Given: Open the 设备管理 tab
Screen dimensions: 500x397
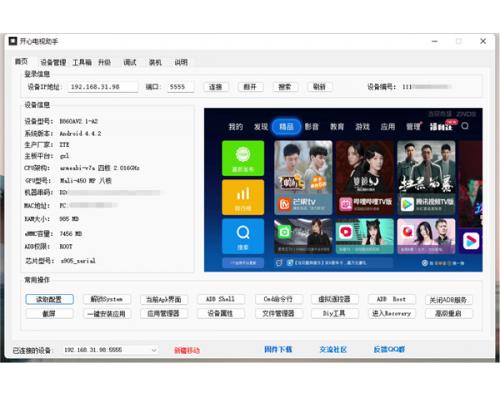Looking at the screenshot, I should tap(53, 62).
